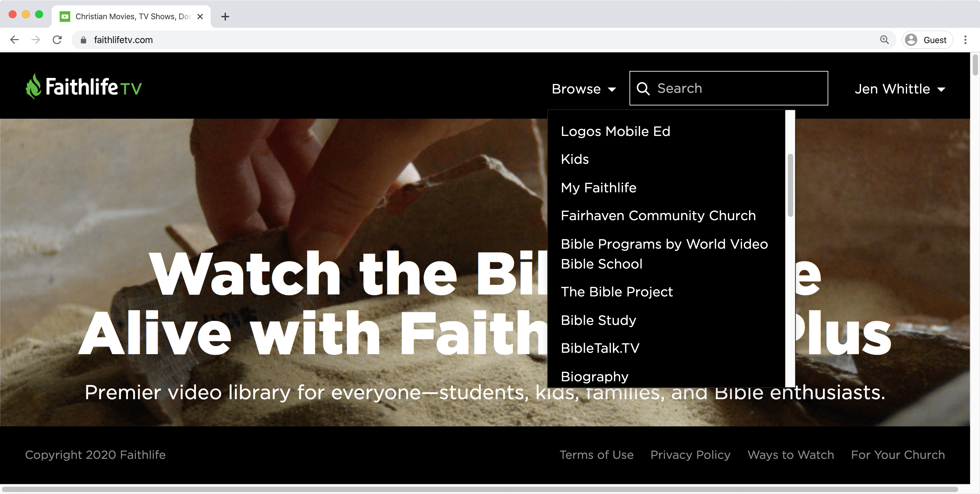Screen dimensions: 980x494
Task: Select Logos Mobile Ed from menu
Action: [615, 131]
